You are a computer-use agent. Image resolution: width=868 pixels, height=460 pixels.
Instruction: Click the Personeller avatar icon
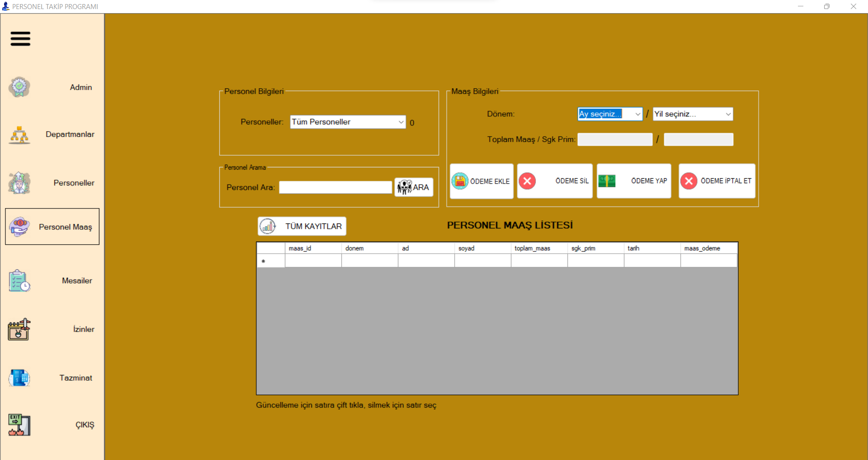pos(19,183)
